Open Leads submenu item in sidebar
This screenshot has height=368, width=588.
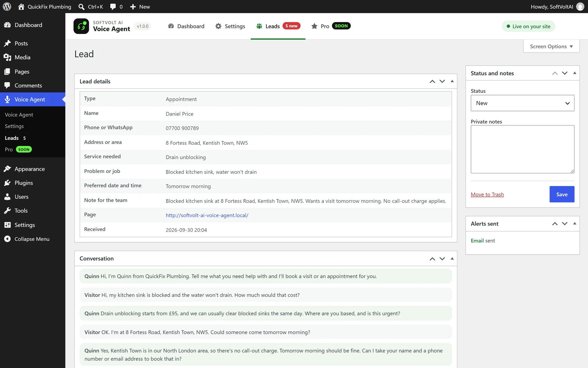click(15, 138)
